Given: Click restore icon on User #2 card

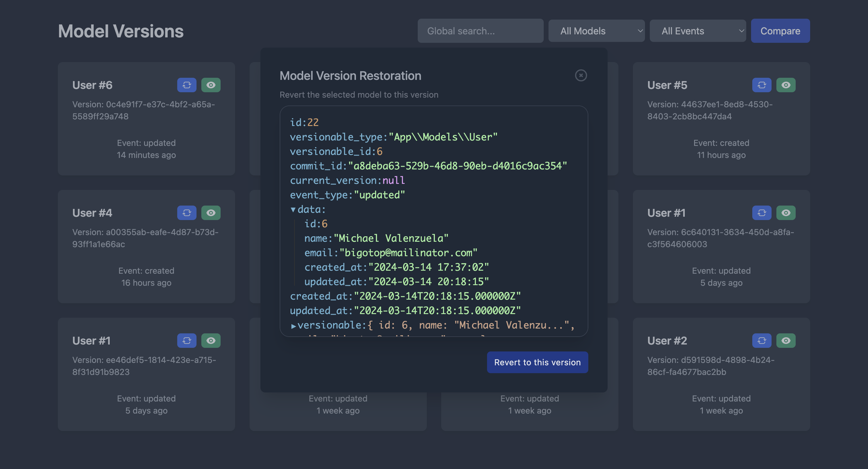Looking at the screenshot, I should click(x=762, y=340).
